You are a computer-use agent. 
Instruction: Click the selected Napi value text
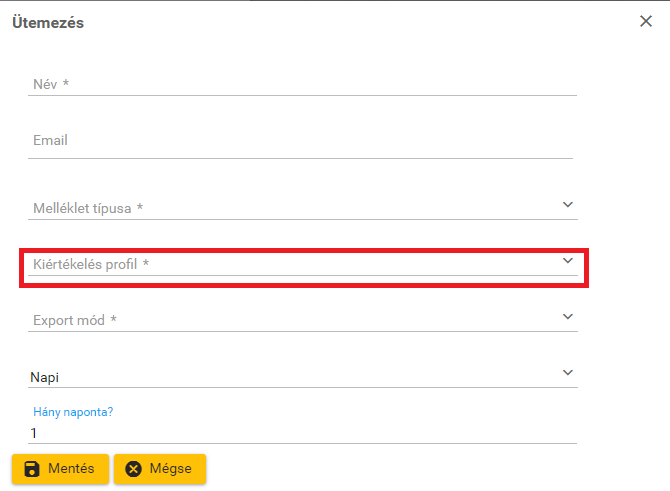(45, 377)
